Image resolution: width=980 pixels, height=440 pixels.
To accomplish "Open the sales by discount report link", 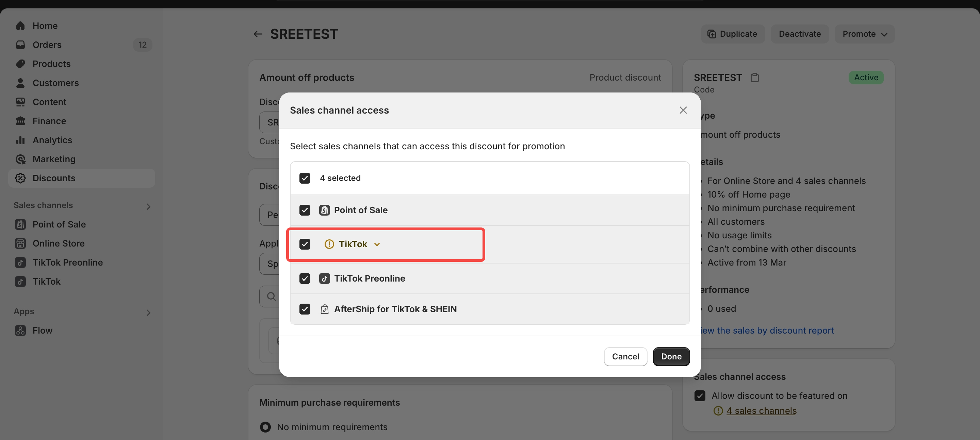I will pyautogui.click(x=767, y=331).
